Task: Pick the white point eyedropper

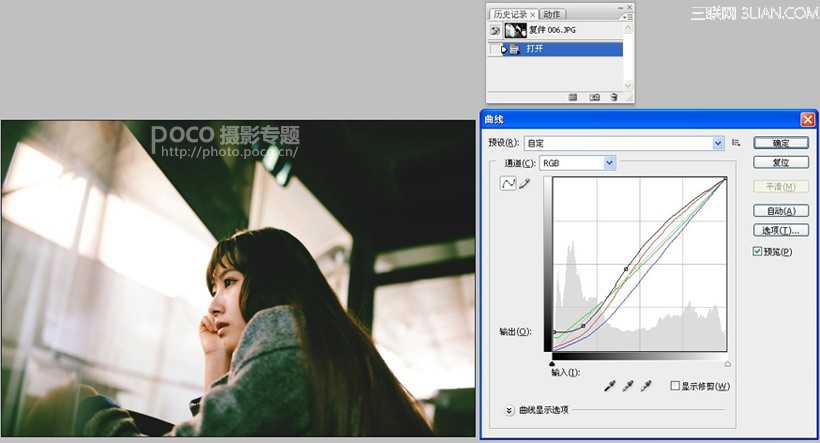Action: pos(645,386)
